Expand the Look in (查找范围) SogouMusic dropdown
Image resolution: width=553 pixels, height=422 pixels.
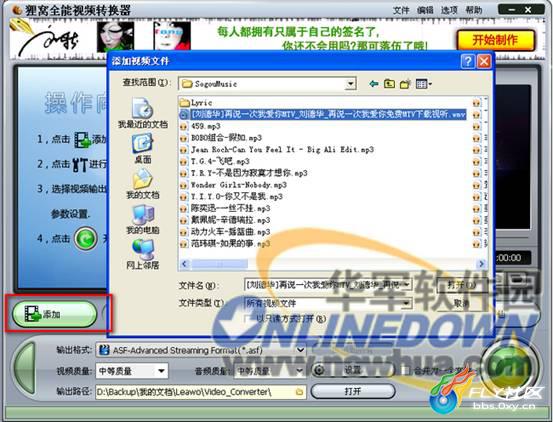point(350,84)
